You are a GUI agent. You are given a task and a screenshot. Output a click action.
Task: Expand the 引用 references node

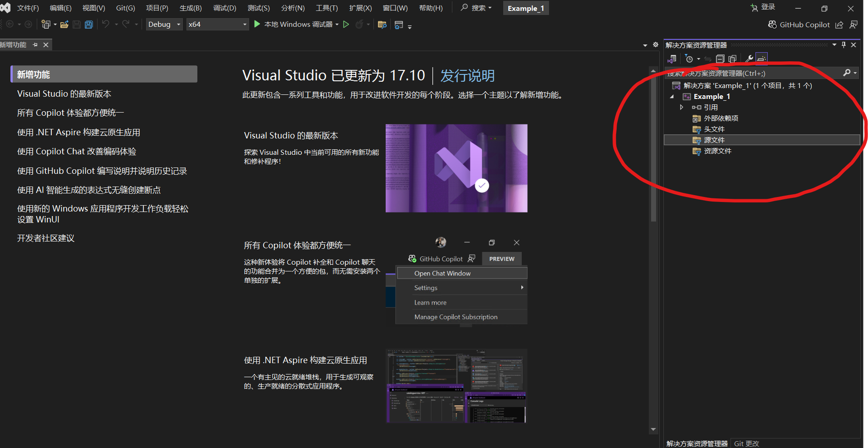point(682,107)
